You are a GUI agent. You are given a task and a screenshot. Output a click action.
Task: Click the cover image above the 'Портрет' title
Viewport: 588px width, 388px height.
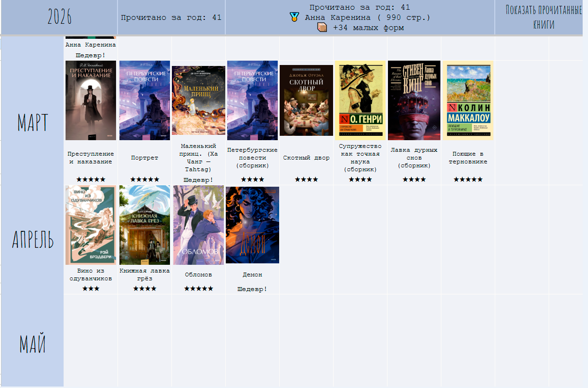145,100
